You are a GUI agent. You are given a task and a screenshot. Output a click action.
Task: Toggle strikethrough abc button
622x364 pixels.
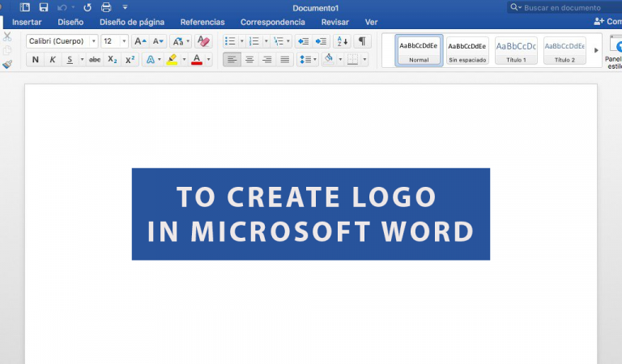(95, 60)
